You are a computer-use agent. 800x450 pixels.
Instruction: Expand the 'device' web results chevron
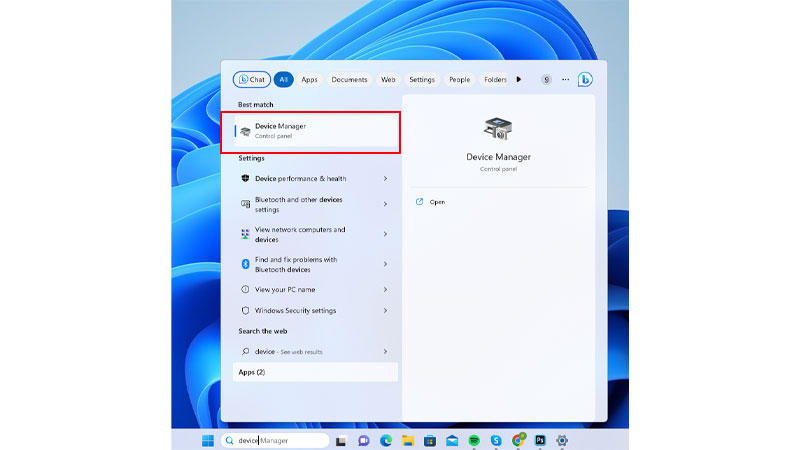385,352
